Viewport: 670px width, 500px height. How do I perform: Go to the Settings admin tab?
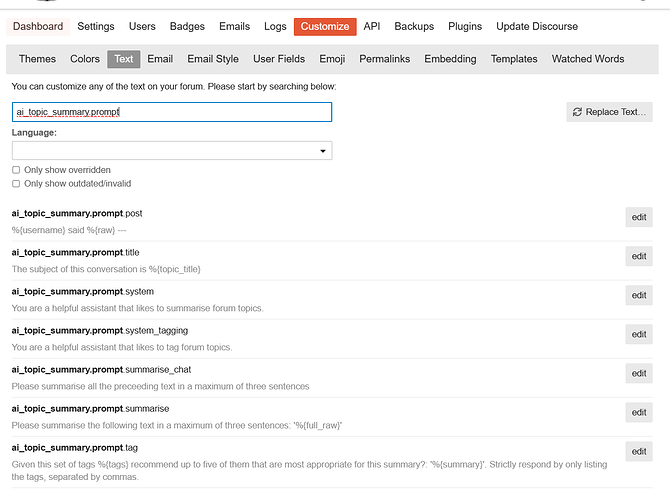[96, 26]
